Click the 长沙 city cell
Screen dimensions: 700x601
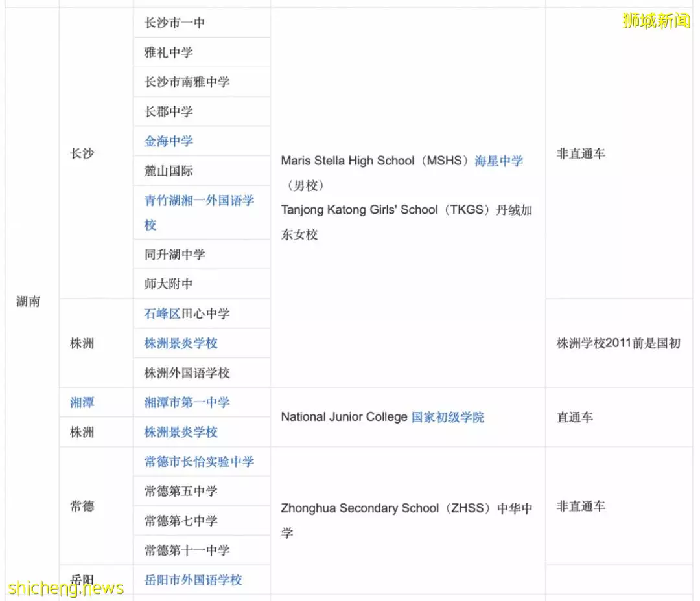pos(97,153)
